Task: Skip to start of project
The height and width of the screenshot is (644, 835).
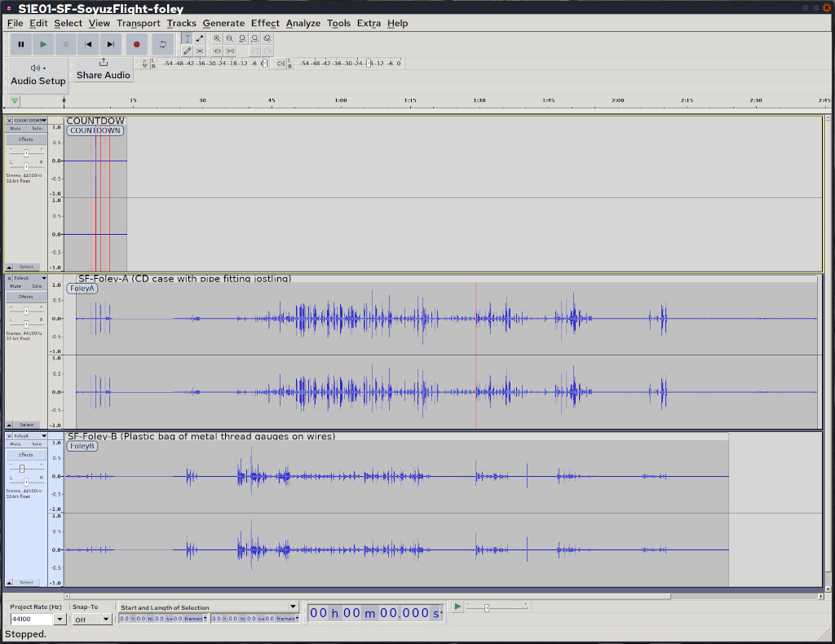Action: point(88,44)
